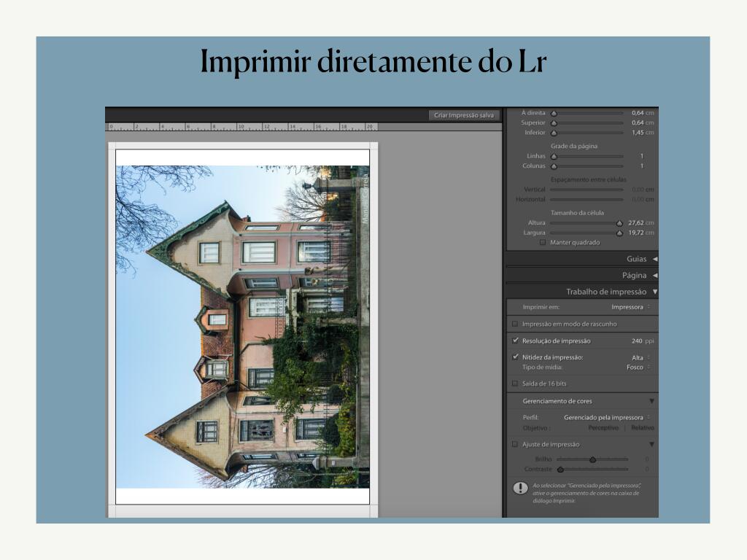Expand the Página panel arrow
The height and width of the screenshot is (560, 747).
(x=654, y=275)
